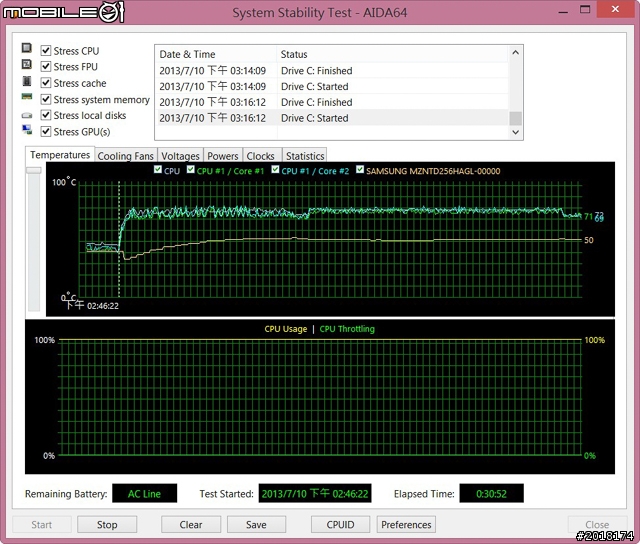Stop the stability test
640x544 pixels.
[107, 524]
